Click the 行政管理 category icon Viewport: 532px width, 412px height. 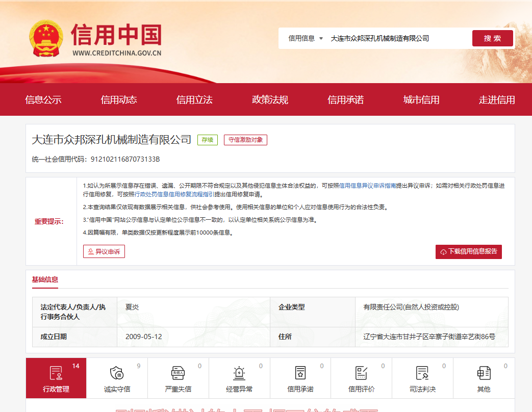56,373
